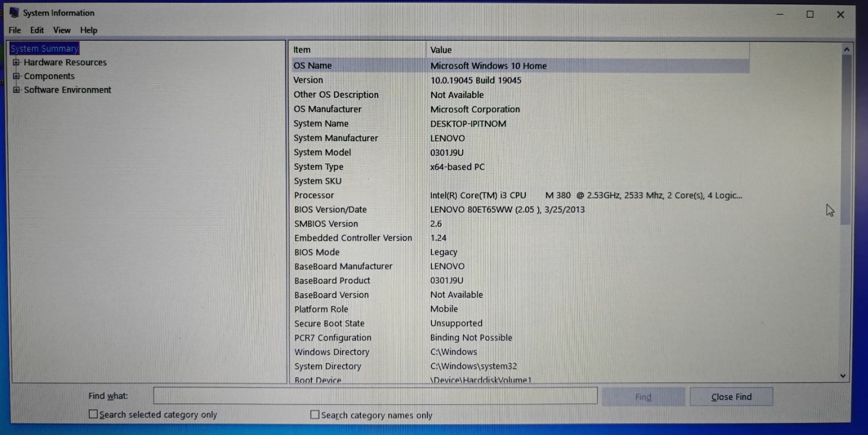This screenshot has height=435, width=868.
Task: Select the Platform Role row
Action: click(520, 309)
